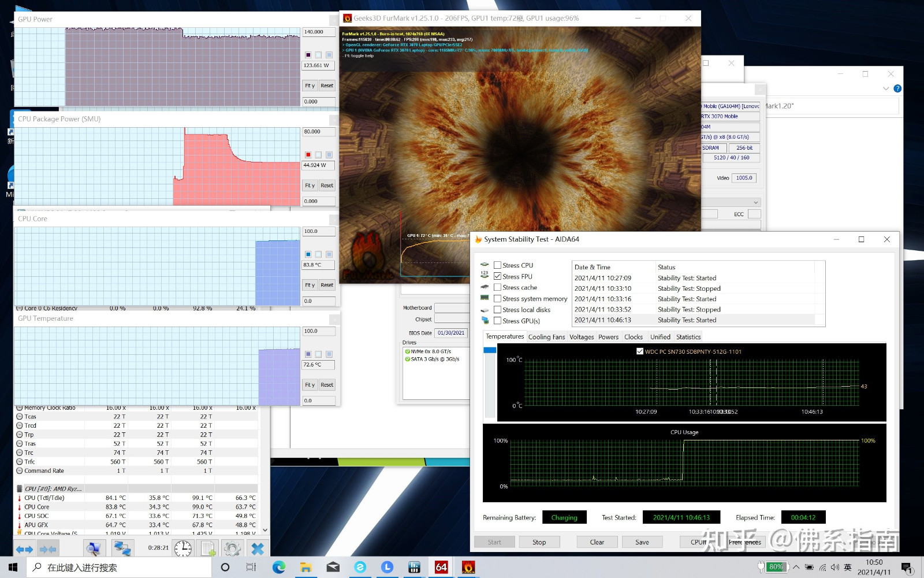Click blue color swatch in CPU Core graph
Screen dimensions: 924x578
tap(308, 254)
